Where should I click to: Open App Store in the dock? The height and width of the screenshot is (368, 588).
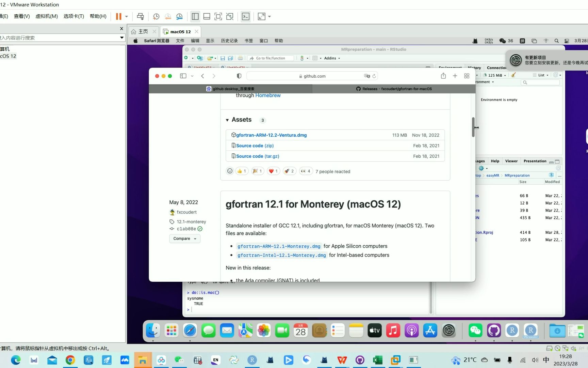[430, 331]
